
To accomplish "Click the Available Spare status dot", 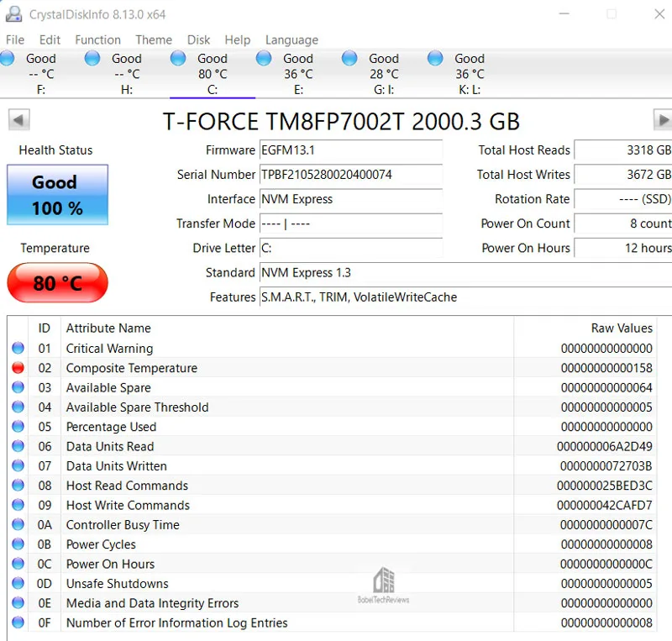I will click(x=18, y=387).
